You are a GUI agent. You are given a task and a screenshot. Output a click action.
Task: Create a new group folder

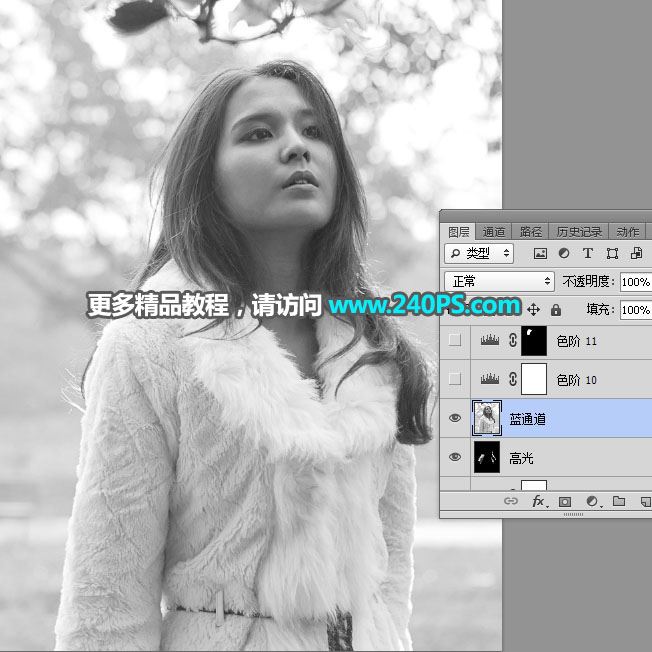618,501
